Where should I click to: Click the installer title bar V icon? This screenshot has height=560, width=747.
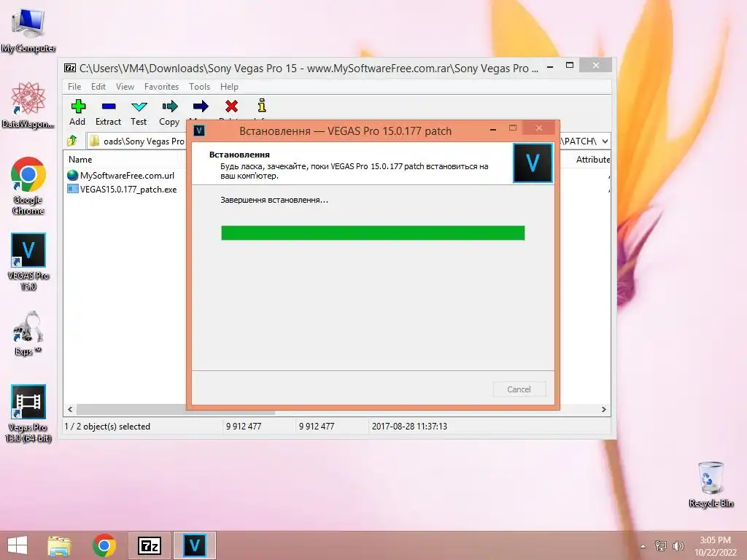pos(199,131)
